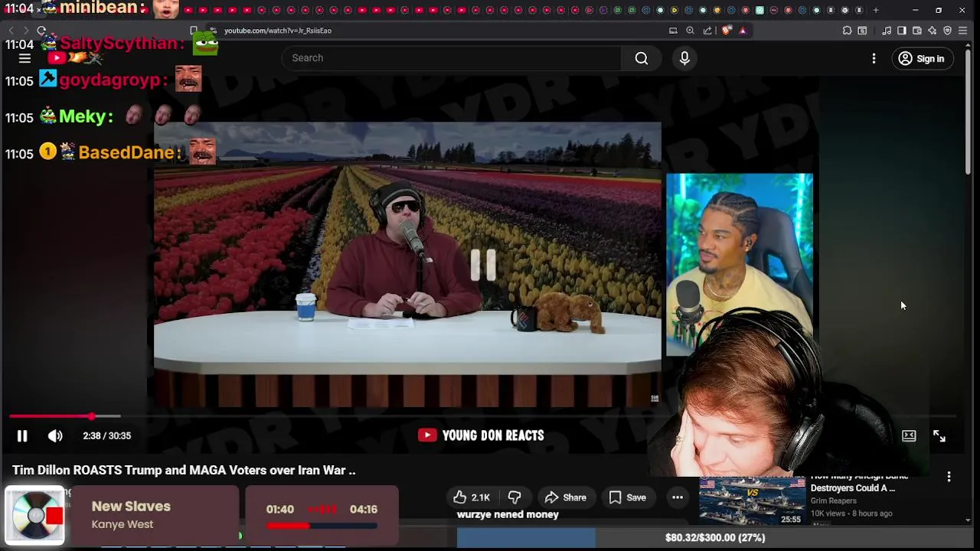Click the subtitles icon at video corner
Image resolution: width=980 pixels, height=551 pixels.
(x=655, y=398)
